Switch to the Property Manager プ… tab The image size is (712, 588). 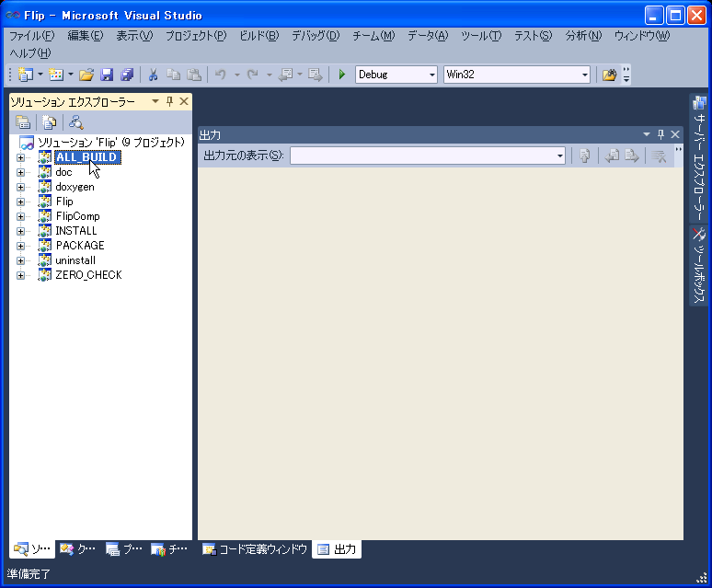(x=124, y=549)
